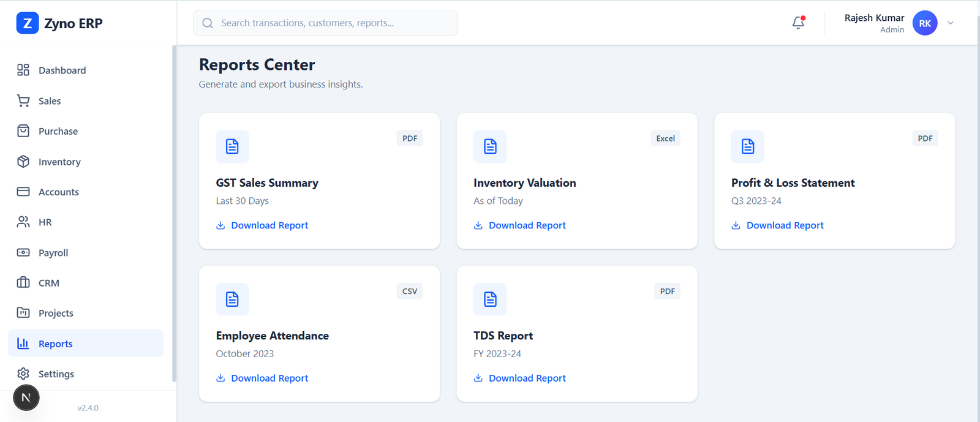Open Dashboard from the sidebar
The width and height of the screenshot is (980, 422).
61,70
